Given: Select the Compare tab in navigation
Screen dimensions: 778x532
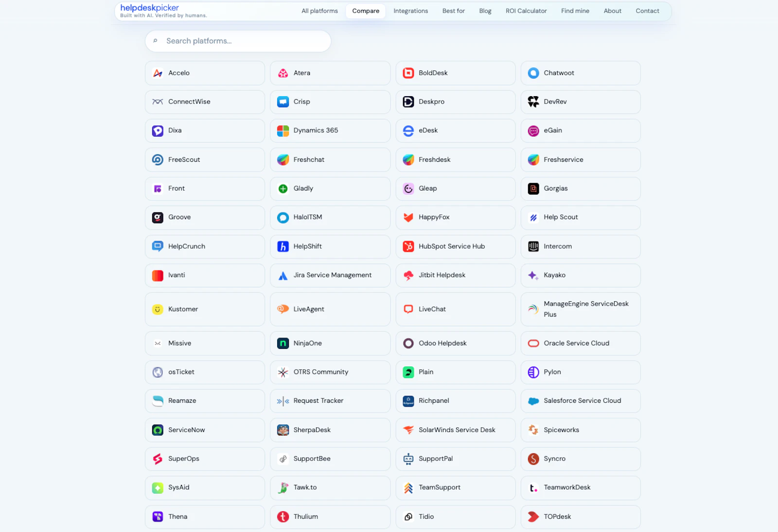Looking at the screenshot, I should click(366, 11).
